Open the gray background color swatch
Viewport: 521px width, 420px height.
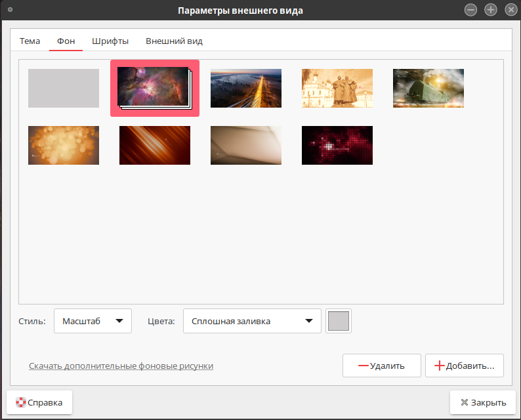pos(338,321)
